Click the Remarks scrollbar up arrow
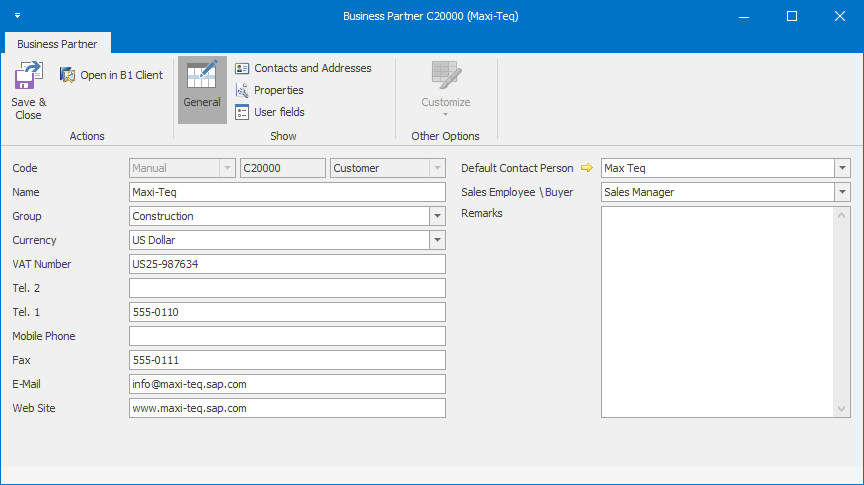The image size is (864, 485). 841,215
